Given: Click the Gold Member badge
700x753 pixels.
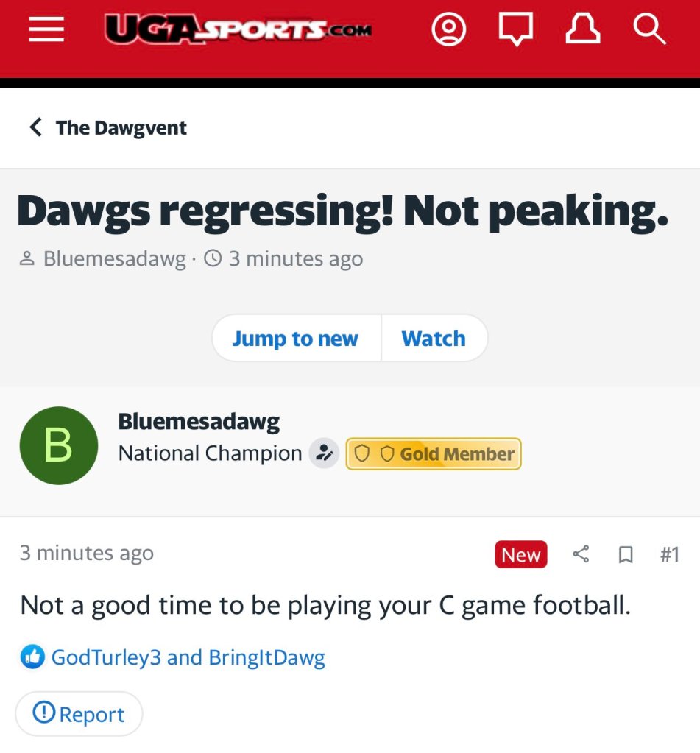Looking at the screenshot, I should pyautogui.click(x=434, y=454).
